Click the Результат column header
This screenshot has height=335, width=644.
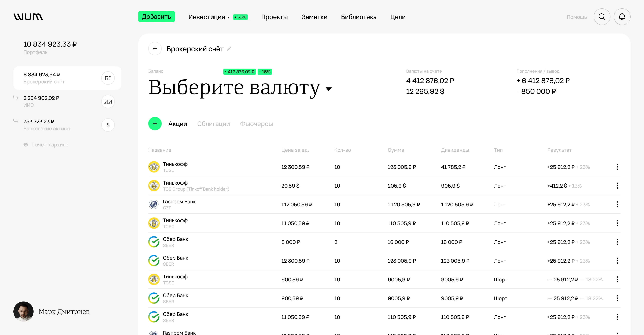pos(559,150)
